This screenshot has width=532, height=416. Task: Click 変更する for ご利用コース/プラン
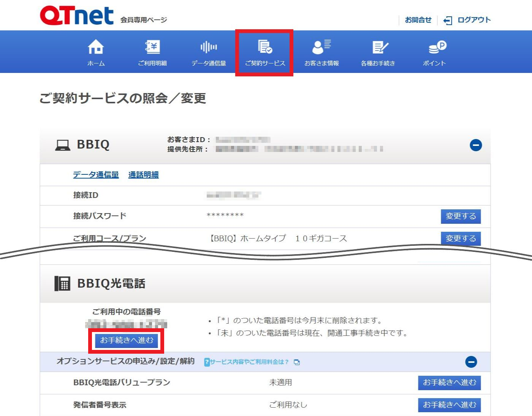[x=461, y=239]
